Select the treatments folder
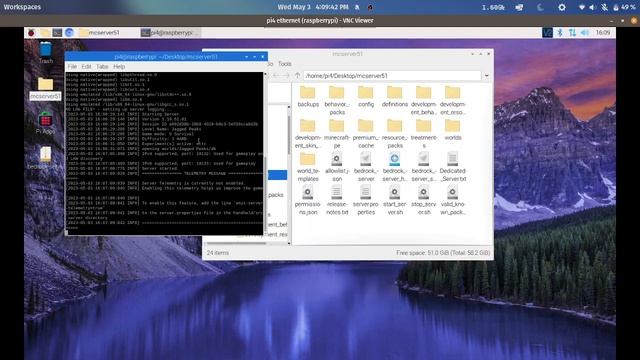This screenshot has height=360, width=640. point(424,134)
